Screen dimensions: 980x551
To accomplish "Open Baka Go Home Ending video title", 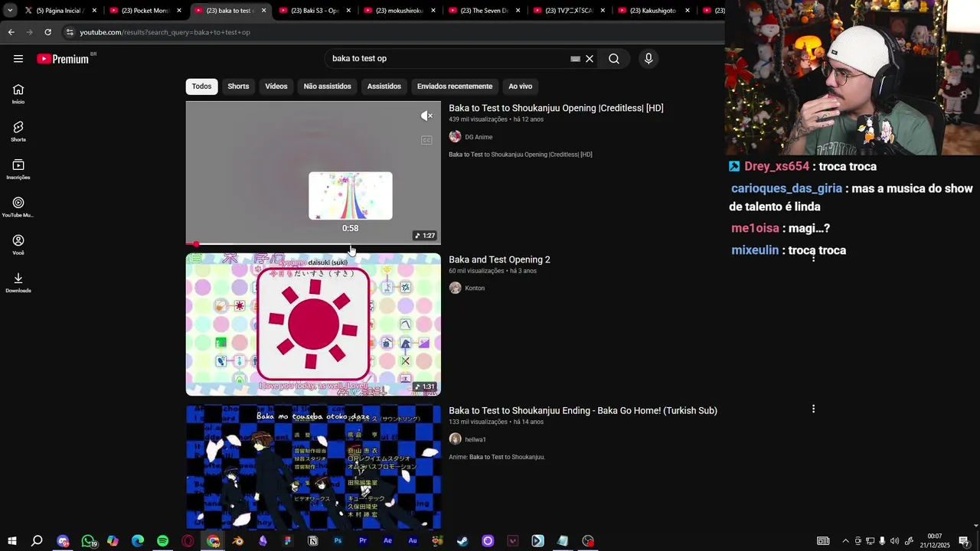I will click(583, 411).
